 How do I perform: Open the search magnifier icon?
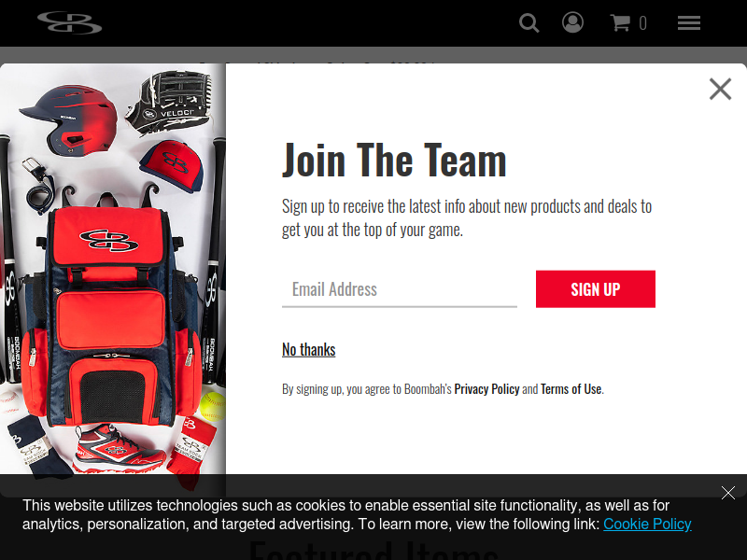529,22
